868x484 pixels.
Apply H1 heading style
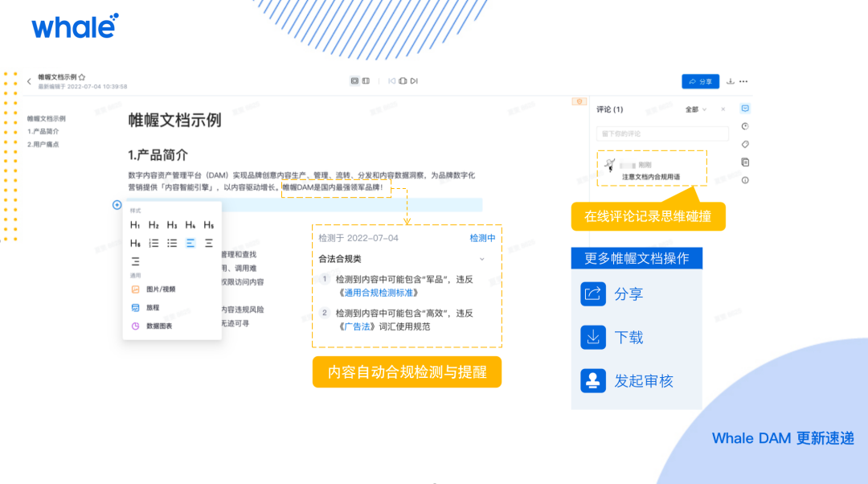pyautogui.click(x=135, y=225)
